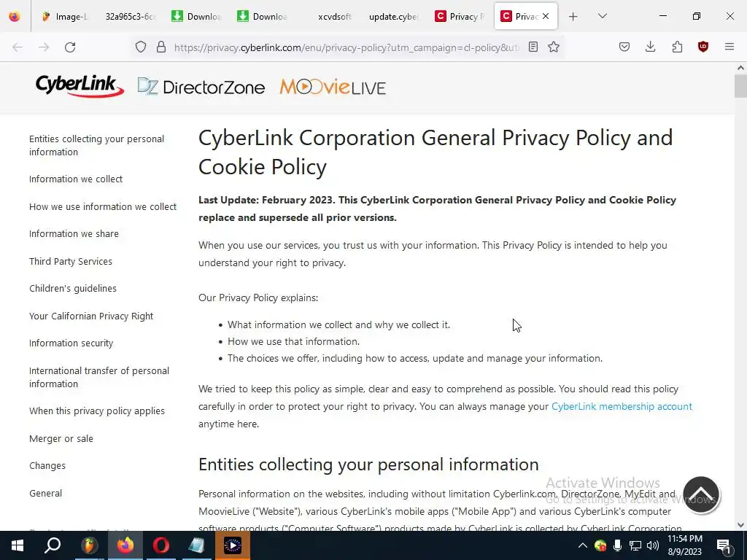Screen dimensions: 747x560
Task: Open Windows taskbar search
Action: point(53,545)
